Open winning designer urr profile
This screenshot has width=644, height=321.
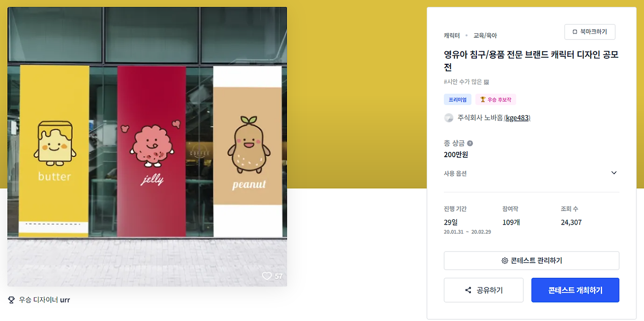tap(65, 300)
